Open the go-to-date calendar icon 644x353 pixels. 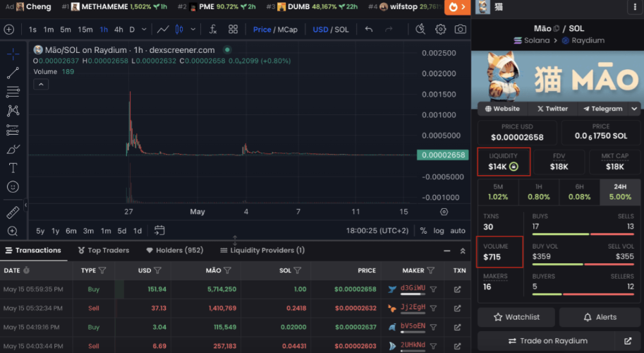(159, 231)
